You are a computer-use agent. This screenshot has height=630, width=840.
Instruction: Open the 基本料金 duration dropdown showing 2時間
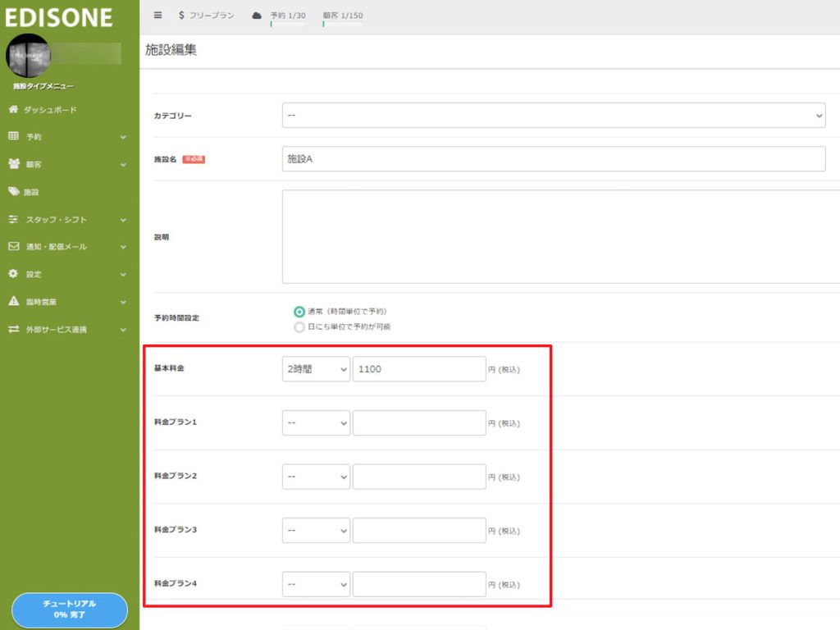[316, 369]
